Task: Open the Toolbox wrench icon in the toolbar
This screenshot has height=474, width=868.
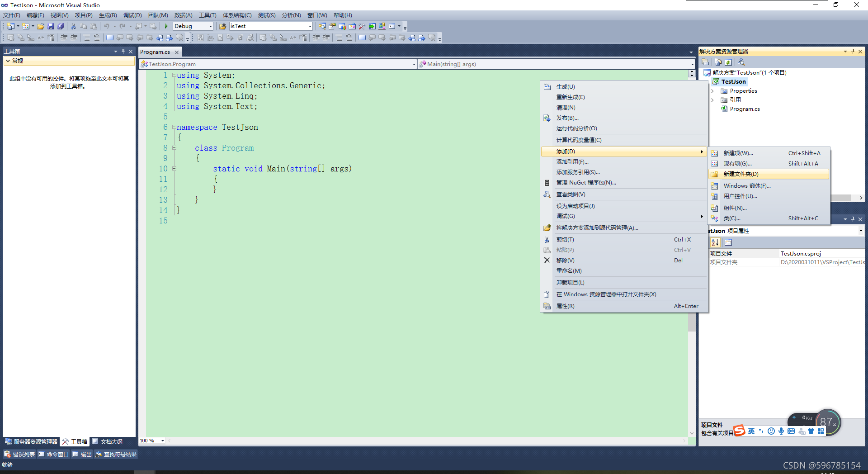Action: 362,26
